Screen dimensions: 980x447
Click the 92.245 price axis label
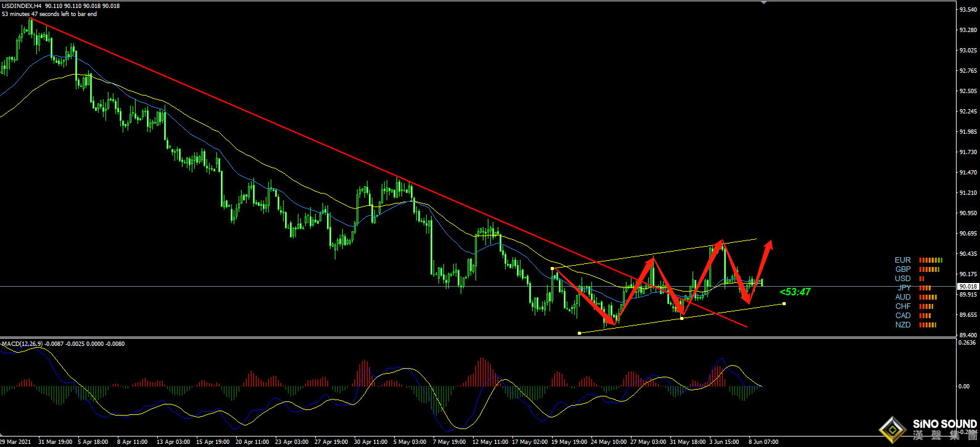[968, 112]
